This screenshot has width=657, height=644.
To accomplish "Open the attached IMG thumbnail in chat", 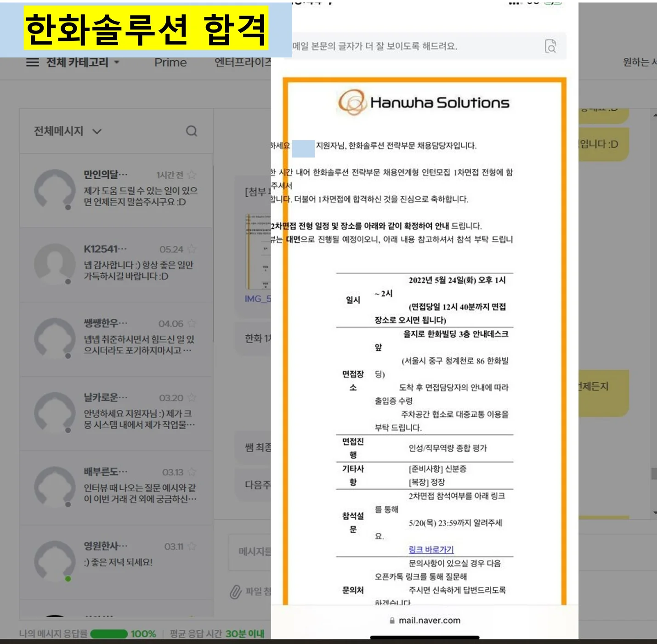I will 258,251.
